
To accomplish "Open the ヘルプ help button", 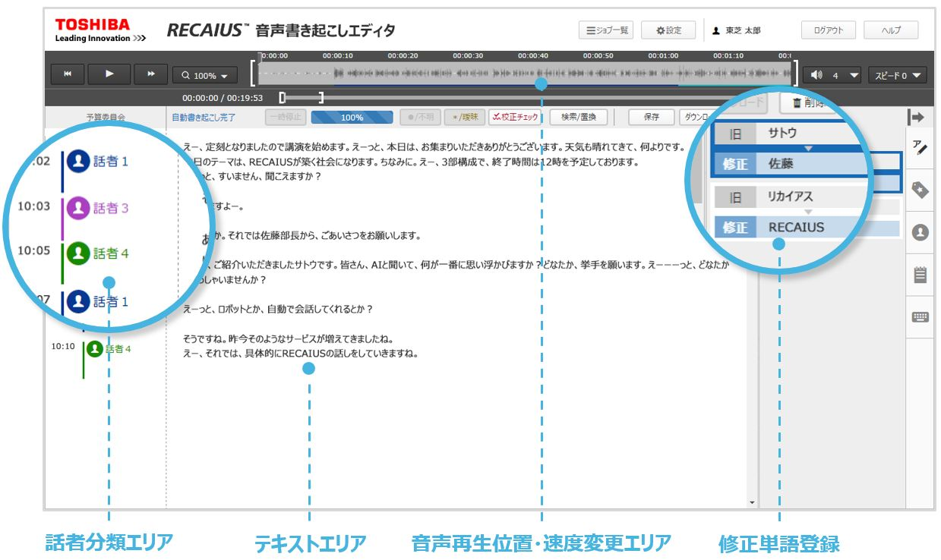I will 891,30.
